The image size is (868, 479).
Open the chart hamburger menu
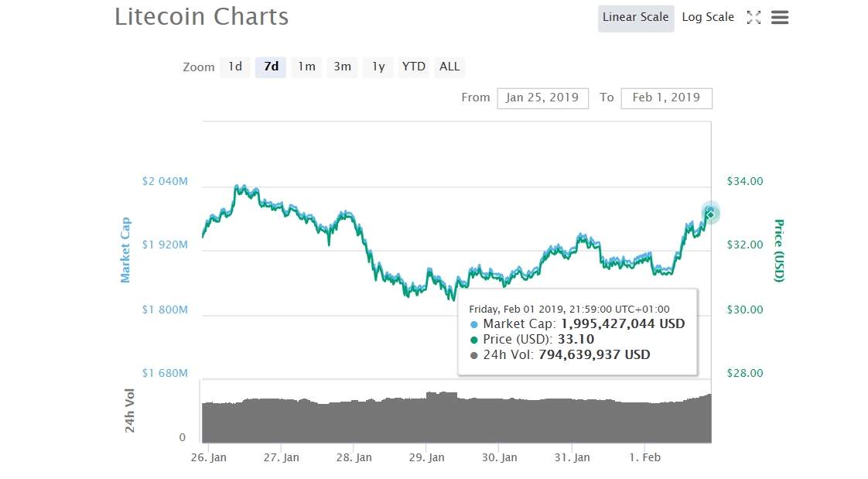tap(780, 18)
